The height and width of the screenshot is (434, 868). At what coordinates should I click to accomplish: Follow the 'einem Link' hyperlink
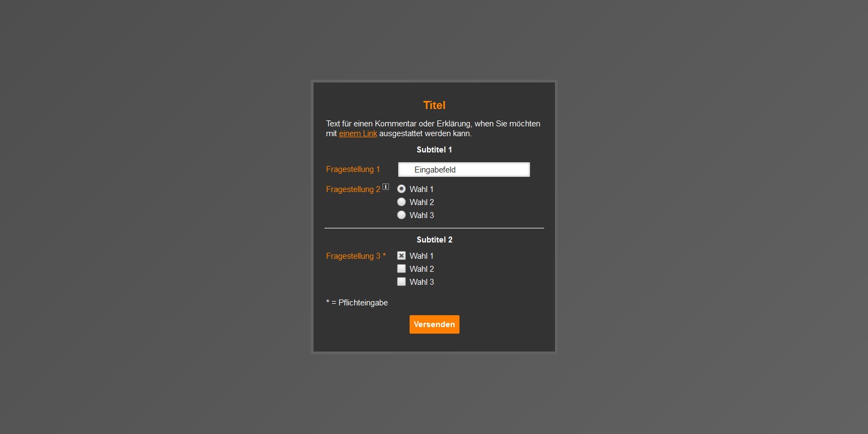[x=358, y=133]
